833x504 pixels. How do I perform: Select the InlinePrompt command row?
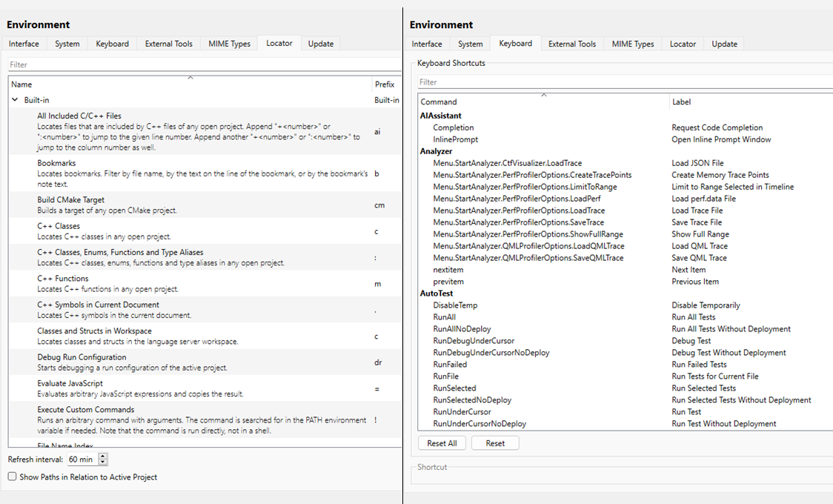tap(455, 139)
